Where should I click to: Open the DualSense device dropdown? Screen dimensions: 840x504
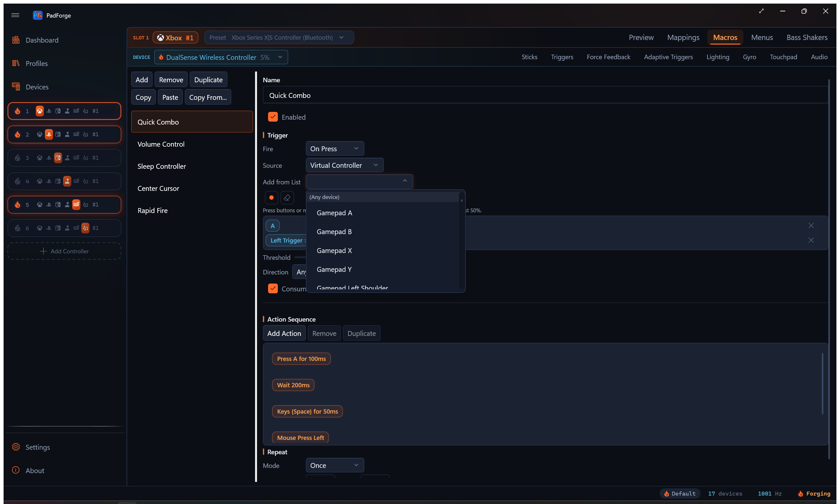coord(221,57)
